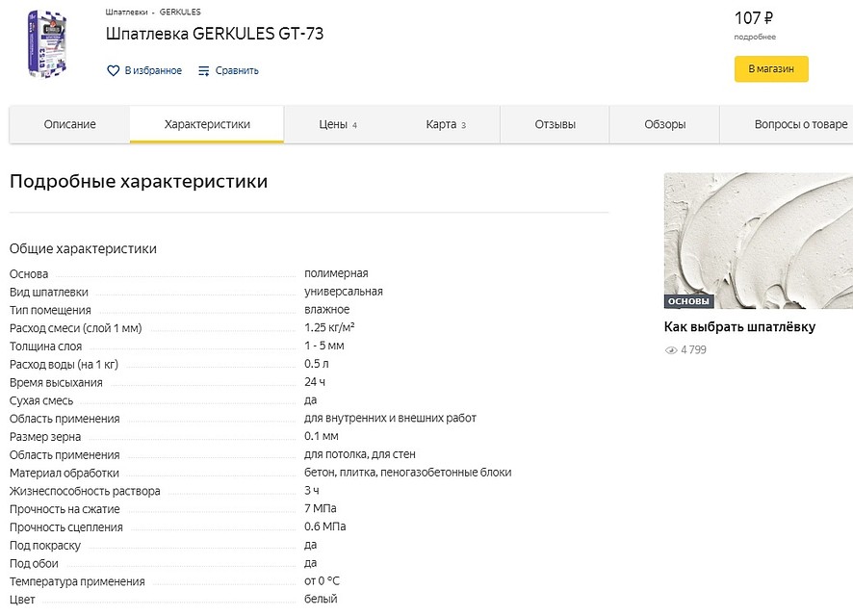Click the Шпатлевки breadcrumb link
The width and height of the screenshot is (853, 616).
[x=127, y=12]
